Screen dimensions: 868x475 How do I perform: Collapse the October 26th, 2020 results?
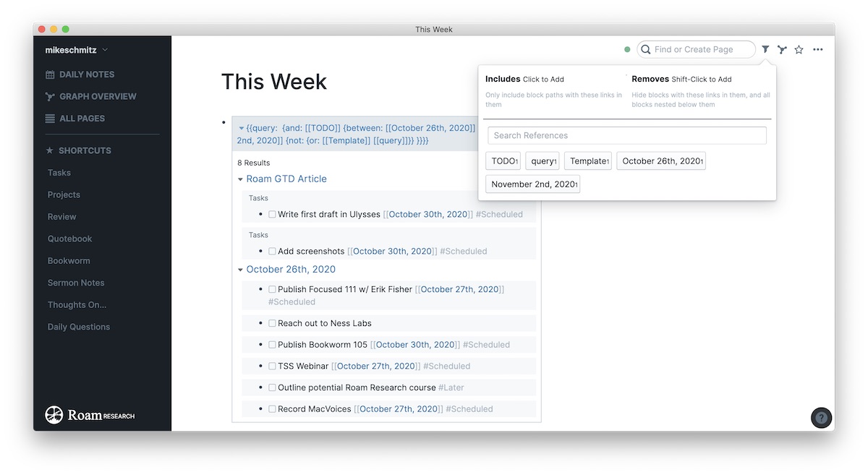tap(241, 270)
